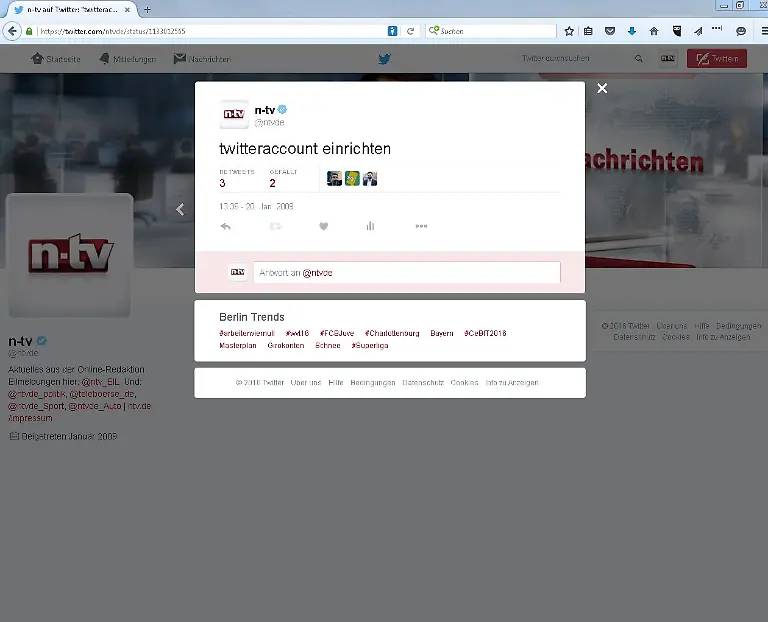Image resolution: width=768 pixels, height=622 pixels.
Task: Expand the three-dots more options menu
Action: click(421, 226)
